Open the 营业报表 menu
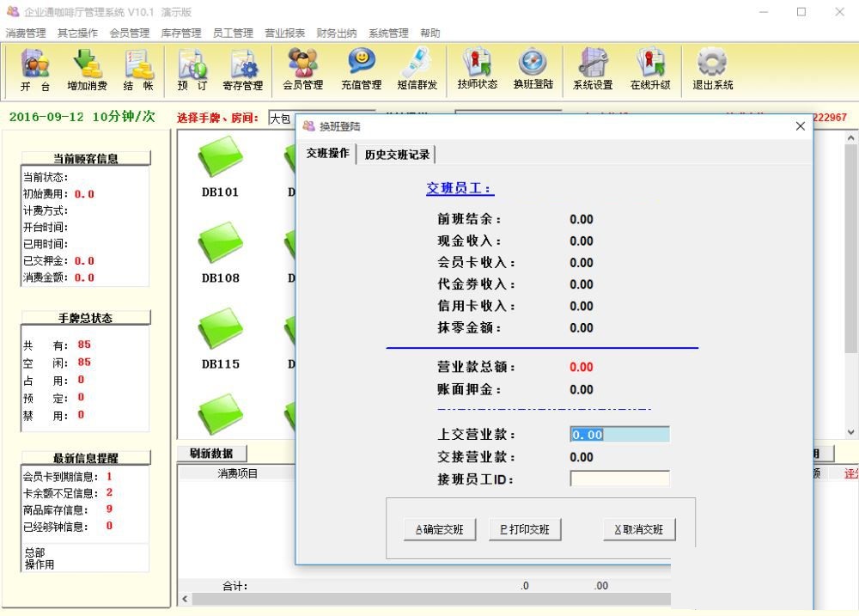 (284, 33)
